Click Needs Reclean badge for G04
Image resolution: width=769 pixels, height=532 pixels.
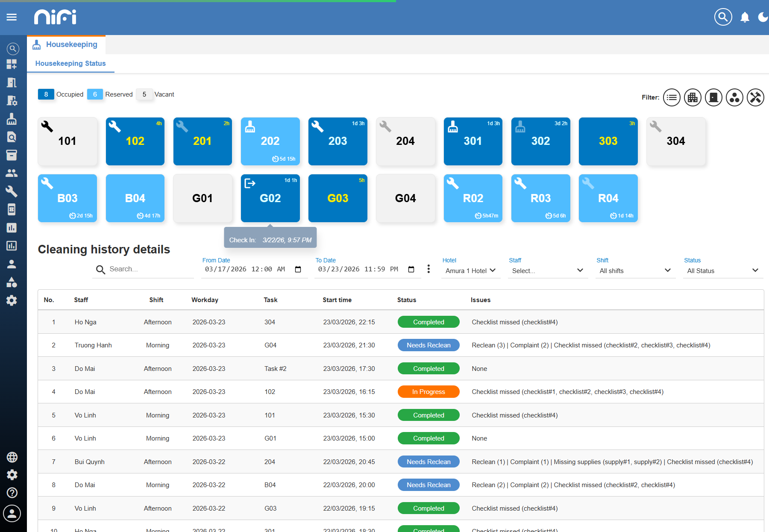click(x=429, y=345)
